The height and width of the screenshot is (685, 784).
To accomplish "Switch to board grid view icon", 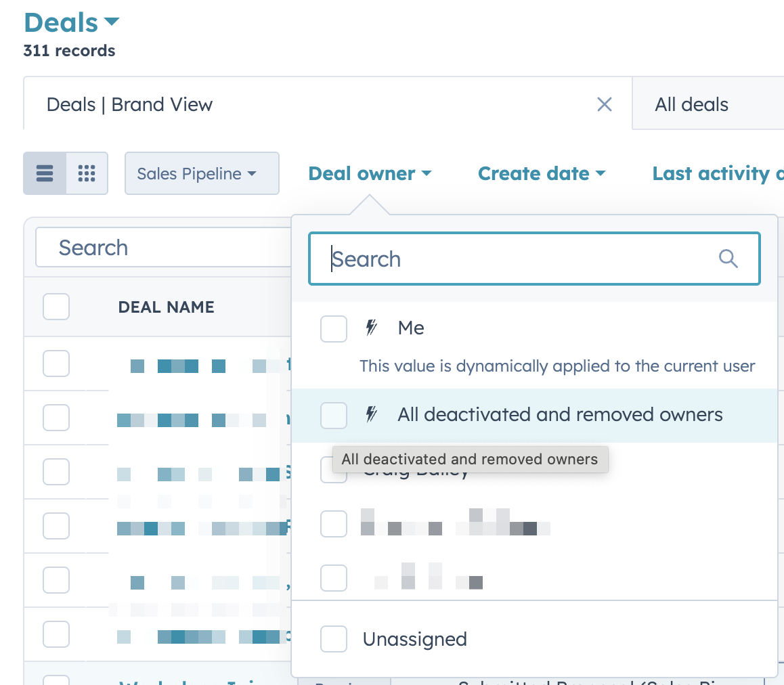I will click(87, 173).
